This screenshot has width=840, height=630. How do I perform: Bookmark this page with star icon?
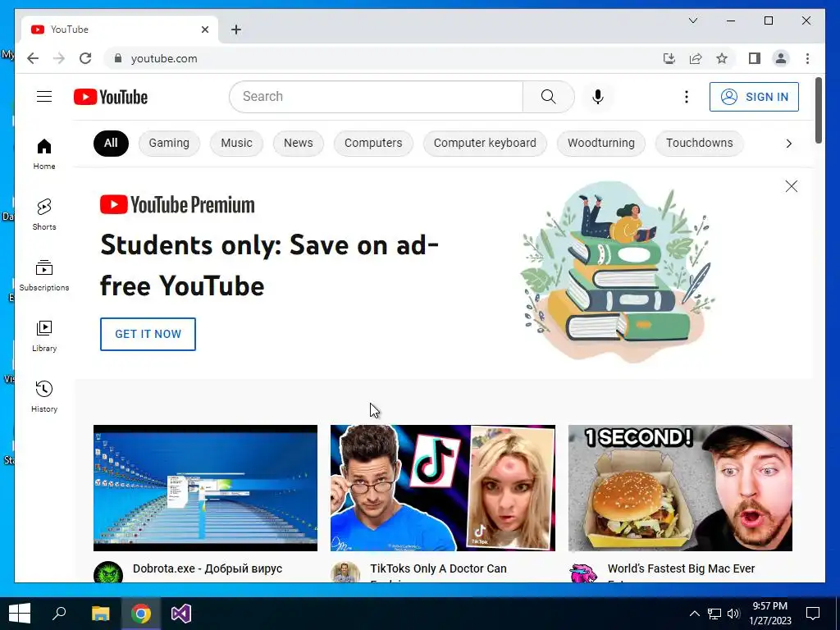[x=722, y=58]
